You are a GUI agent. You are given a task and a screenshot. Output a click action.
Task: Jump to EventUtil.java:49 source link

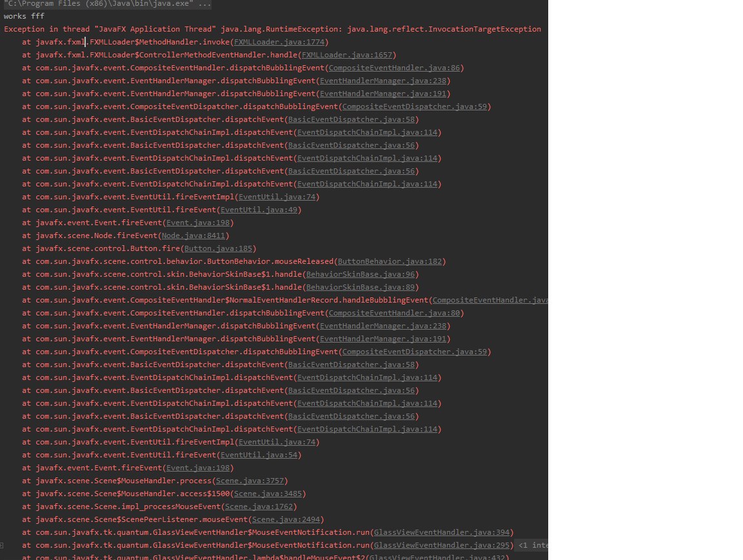tap(259, 210)
